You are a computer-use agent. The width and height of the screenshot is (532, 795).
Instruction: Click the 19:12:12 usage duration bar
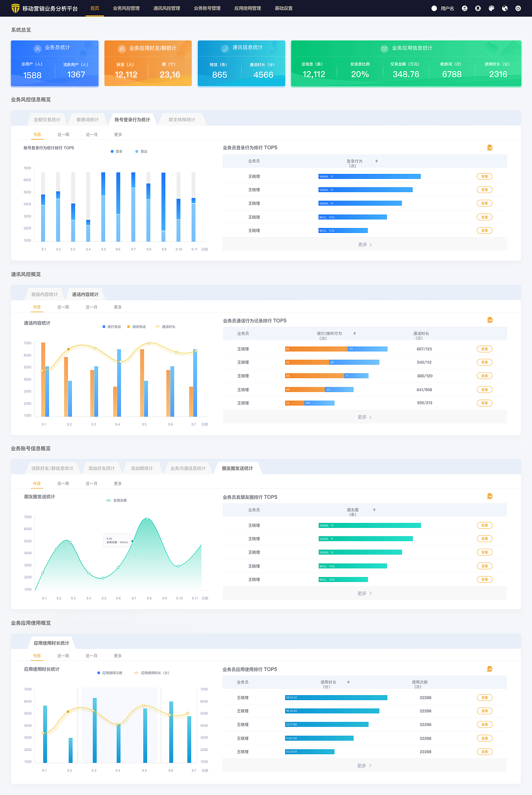(x=336, y=698)
